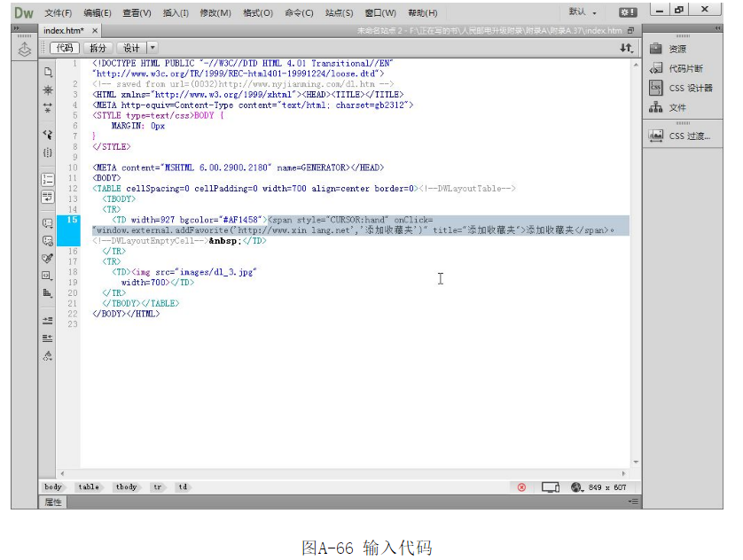The width and height of the screenshot is (743, 560).
Task: Click the file management arrows icon
Action: (x=626, y=48)
